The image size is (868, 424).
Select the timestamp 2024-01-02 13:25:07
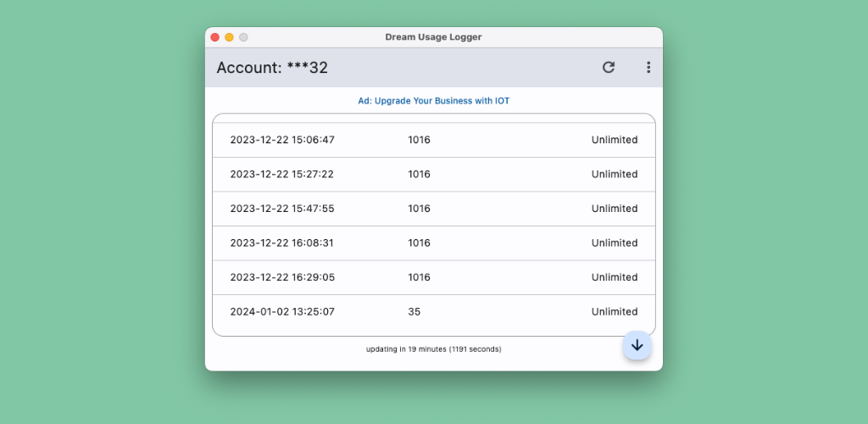point(282,311)
